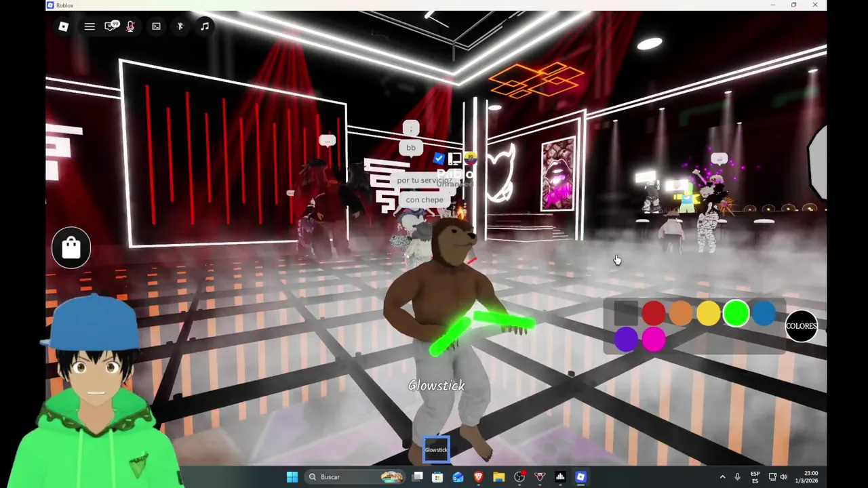The height and width of the screenshot is (488, 868).
Task: Open the command console icon
Action: (x=156, y=26)
